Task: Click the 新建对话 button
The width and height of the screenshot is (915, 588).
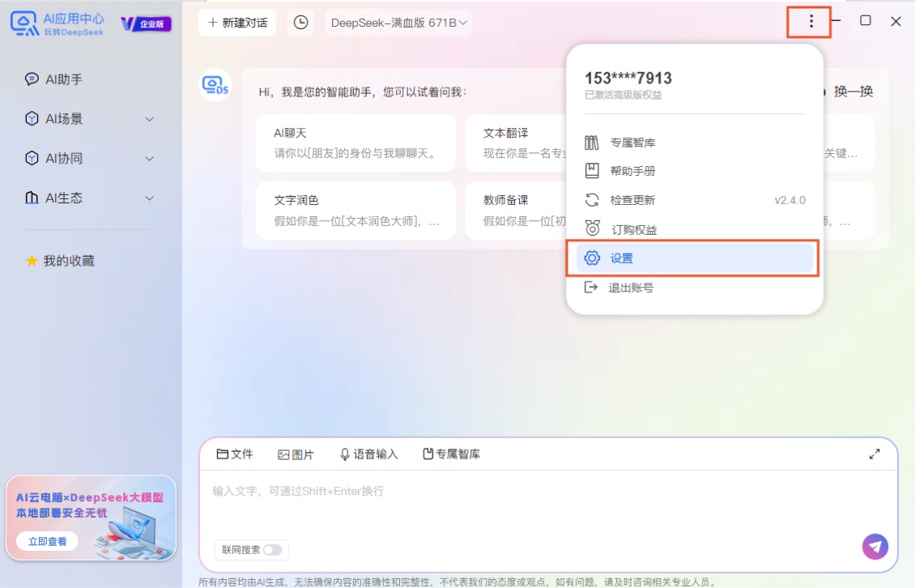Action: (237, 23)
